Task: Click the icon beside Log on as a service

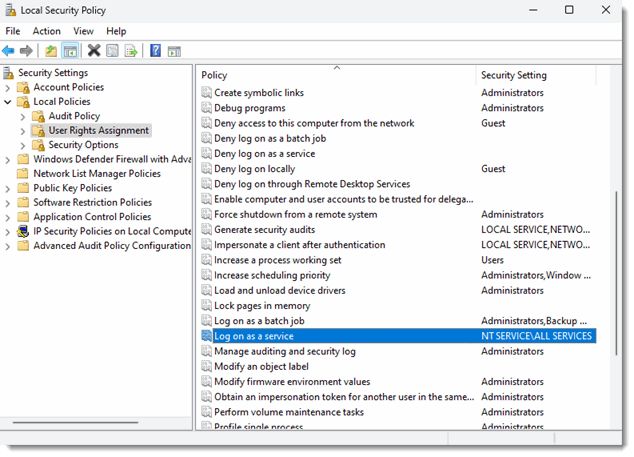Action: (206, 336)
